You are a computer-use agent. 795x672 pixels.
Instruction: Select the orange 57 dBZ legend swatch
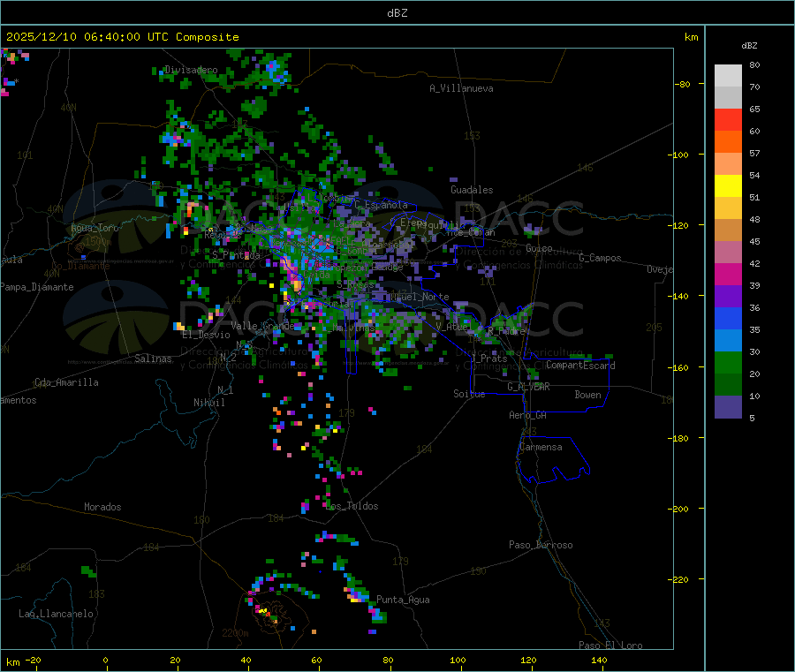tap(728, 142)
